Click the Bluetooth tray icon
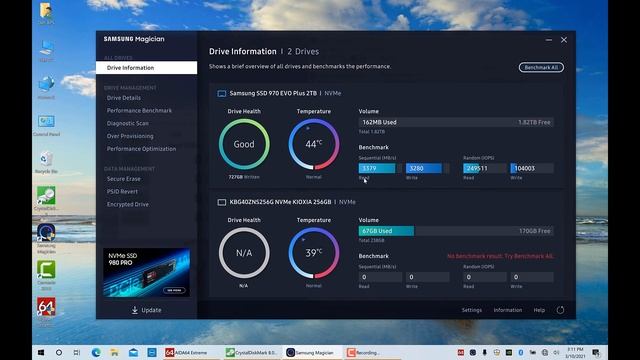Screen dimensions: 640x360 pos(520,352)
